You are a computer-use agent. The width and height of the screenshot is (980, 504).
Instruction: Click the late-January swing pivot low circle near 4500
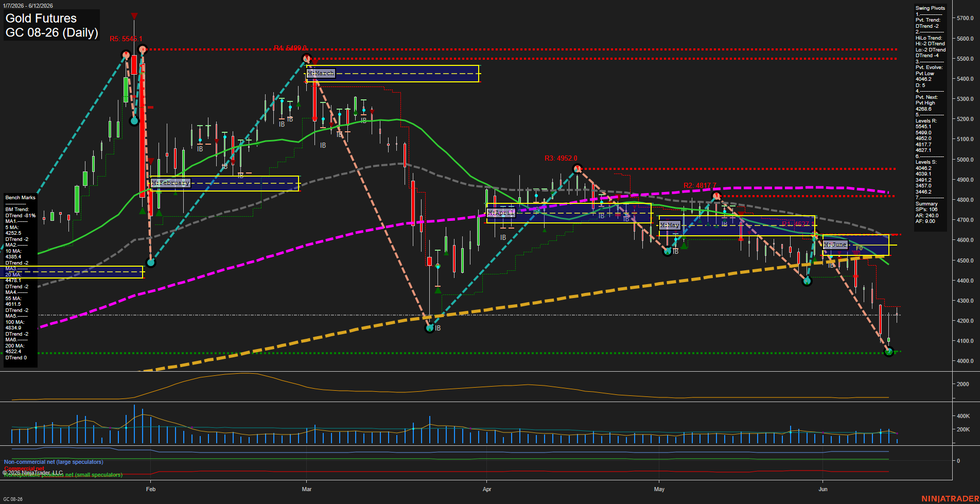(x=151, y=263)
